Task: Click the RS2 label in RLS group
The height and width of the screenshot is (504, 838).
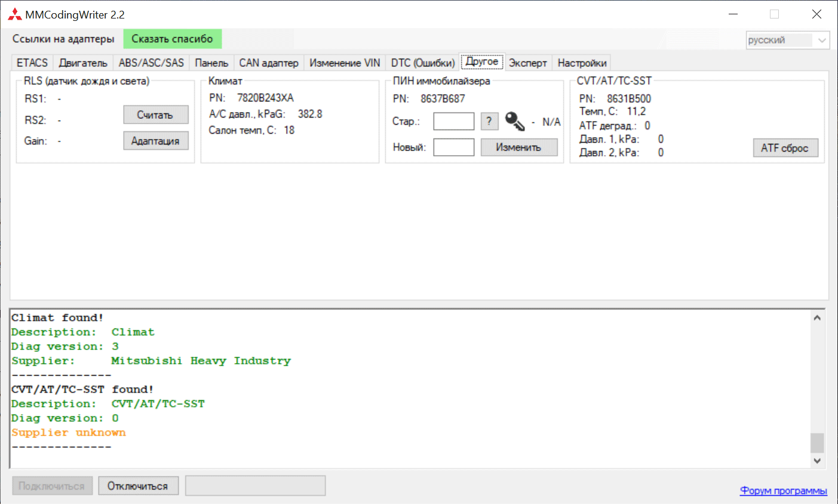Action: point(35,120)
